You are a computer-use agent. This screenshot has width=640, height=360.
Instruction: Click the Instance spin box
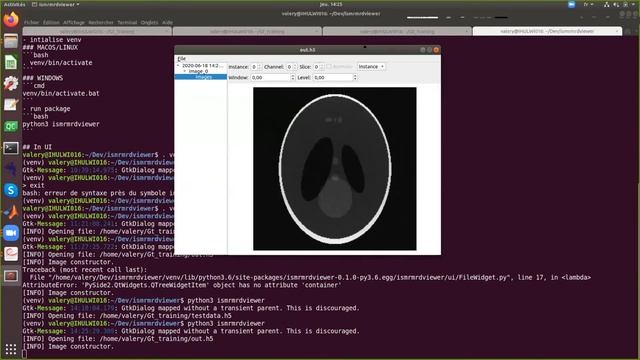(x=256, y=67)
